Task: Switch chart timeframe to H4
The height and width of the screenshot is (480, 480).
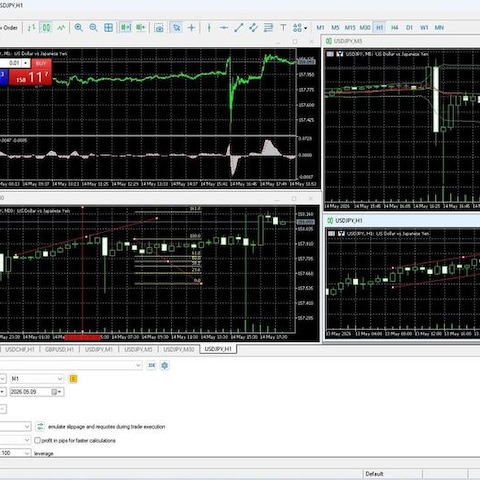Action: coord(394,28)
